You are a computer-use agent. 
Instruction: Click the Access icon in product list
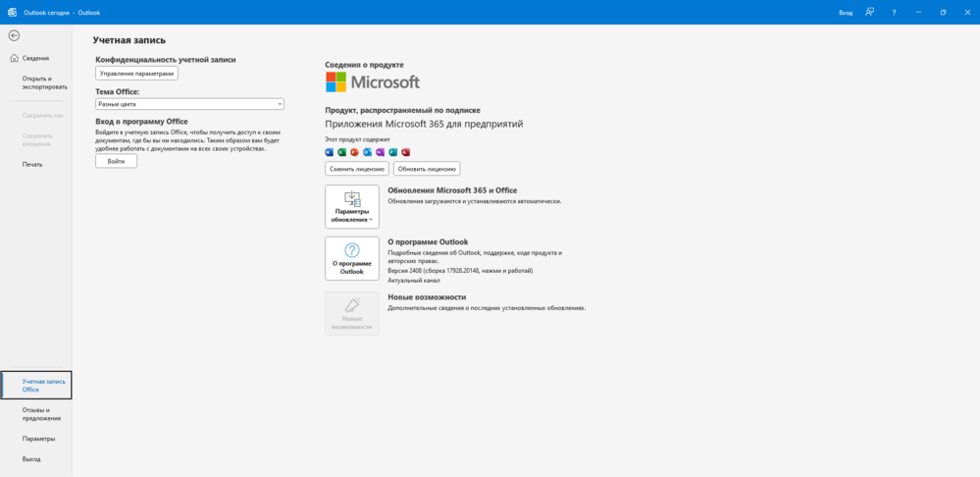tap(405, 152)
